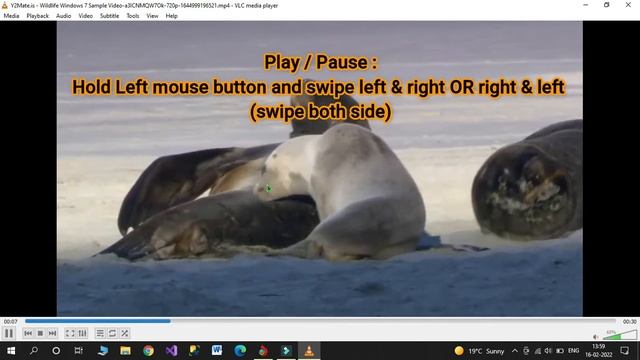640x360 pixels.
Task: Close the VLC media player window
Action: tap(628, 5)
